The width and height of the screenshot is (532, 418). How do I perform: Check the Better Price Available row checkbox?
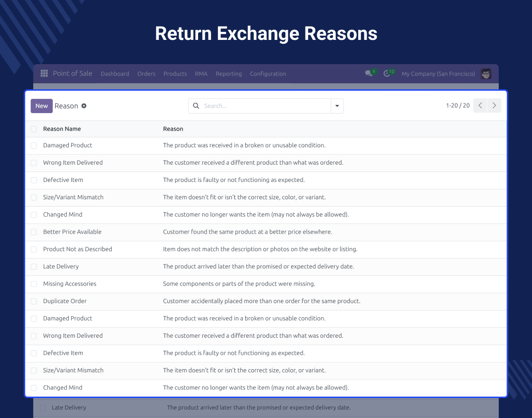point(34,232)
